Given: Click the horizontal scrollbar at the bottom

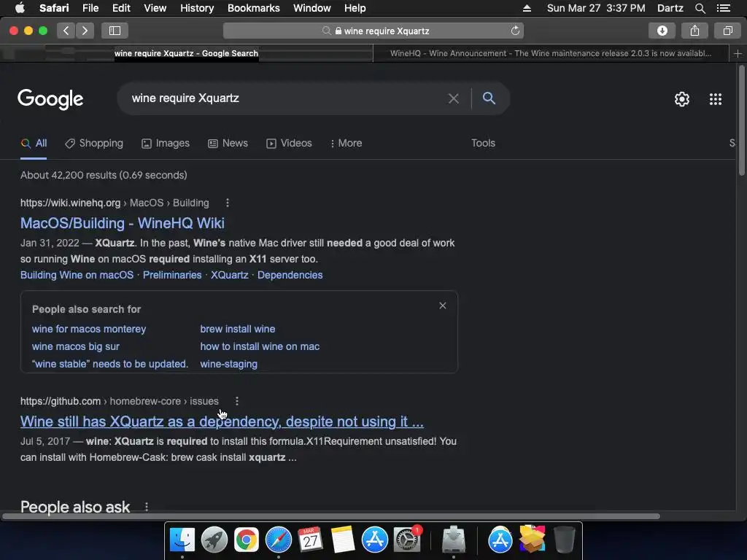Looking at the screenshot, I should [x=330, y=516].
